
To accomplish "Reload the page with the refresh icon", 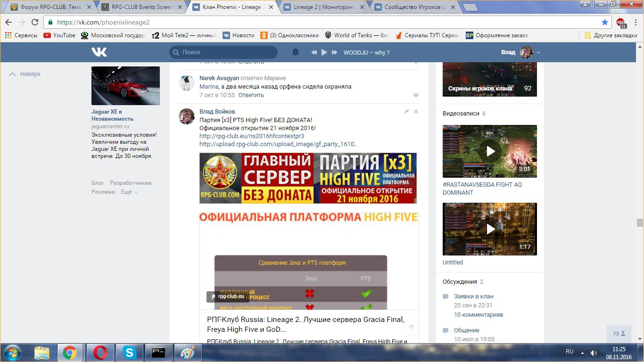I will tap(35, 22).
